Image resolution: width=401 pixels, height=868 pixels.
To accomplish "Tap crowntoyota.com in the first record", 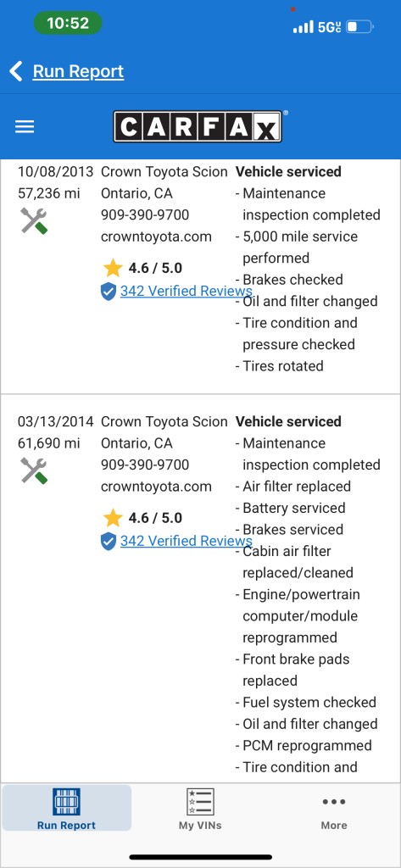I will click(x=156, y=237).
